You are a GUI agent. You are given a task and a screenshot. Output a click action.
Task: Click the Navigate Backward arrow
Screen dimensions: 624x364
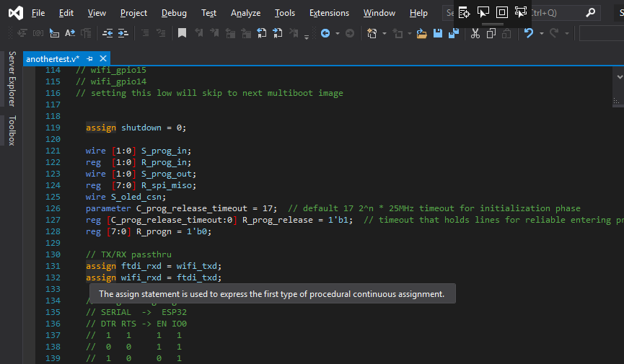click(325, 33)
